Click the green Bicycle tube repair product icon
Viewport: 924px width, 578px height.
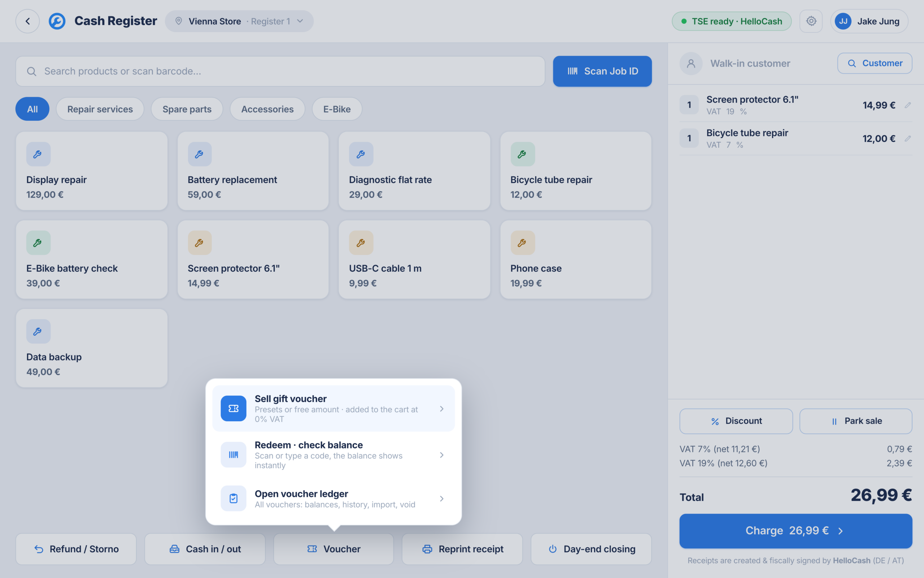coord(523,154)
